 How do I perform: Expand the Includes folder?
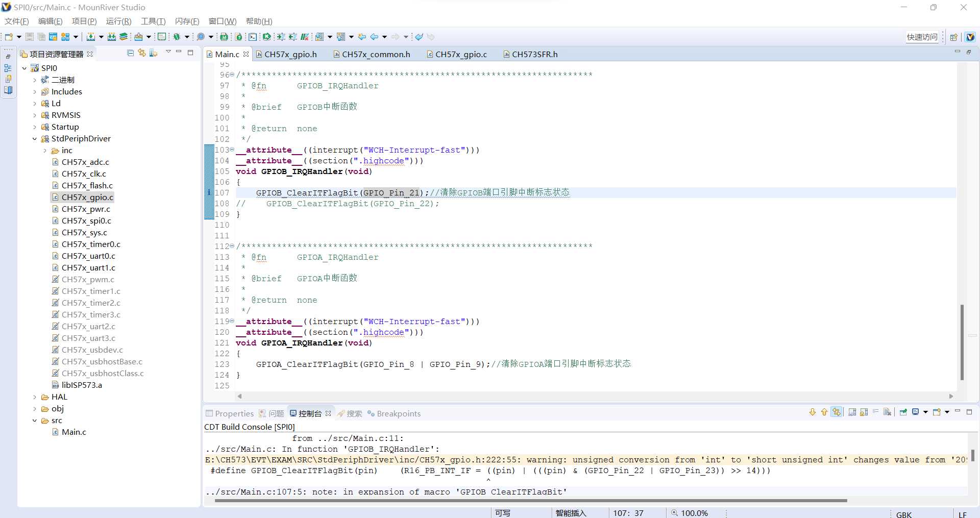(x=34, y=92)
